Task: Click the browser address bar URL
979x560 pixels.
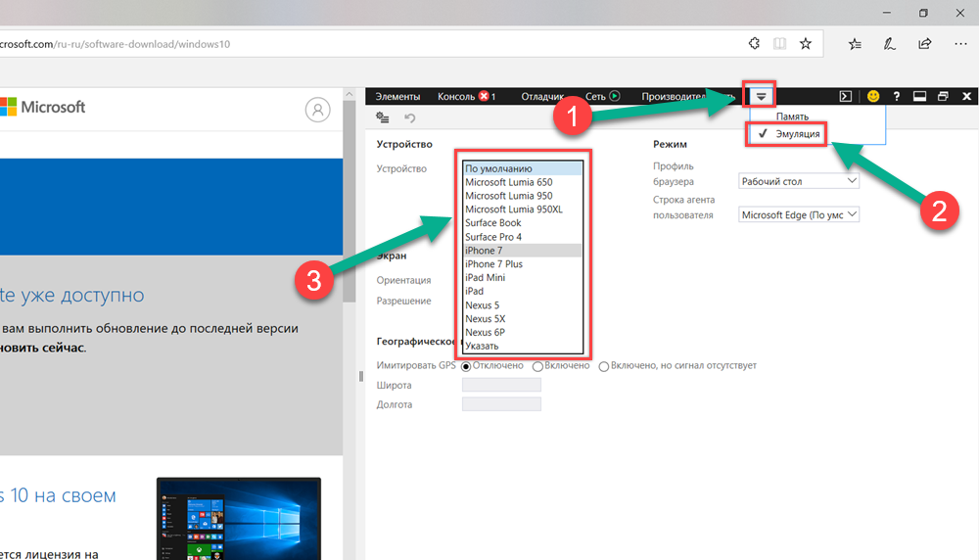Action: coord(115,44)
